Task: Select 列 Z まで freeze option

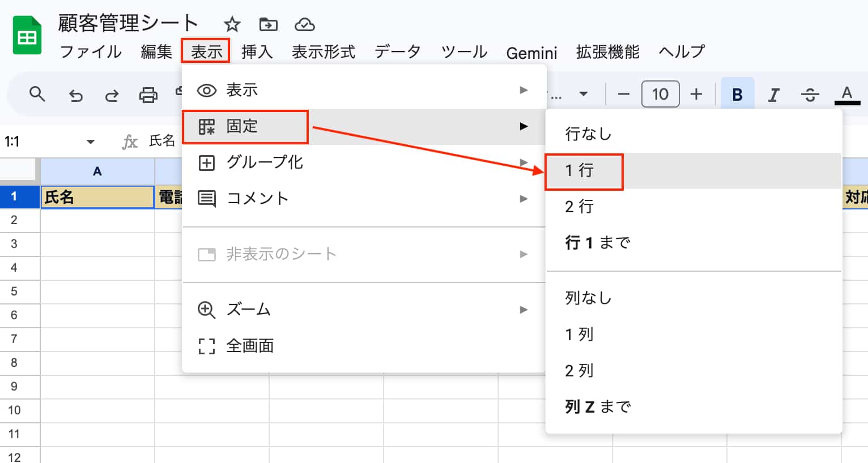Action: pos(693,407)
